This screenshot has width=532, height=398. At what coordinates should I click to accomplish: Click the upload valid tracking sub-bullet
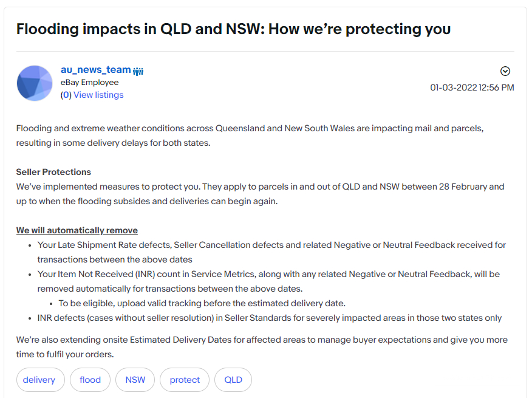coord(202,303)
